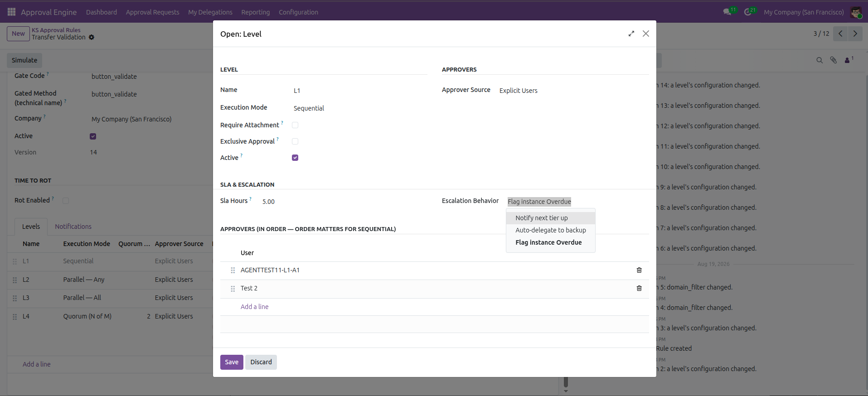The height and width of the screenshot is (396, 868).
Task: Click the New record button
Action: coord(18,34)
